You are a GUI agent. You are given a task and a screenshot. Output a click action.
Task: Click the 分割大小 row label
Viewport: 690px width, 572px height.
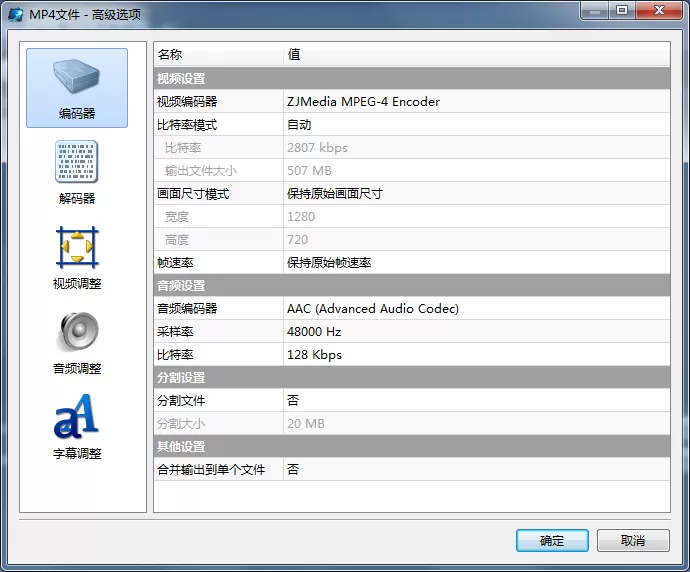181,424
